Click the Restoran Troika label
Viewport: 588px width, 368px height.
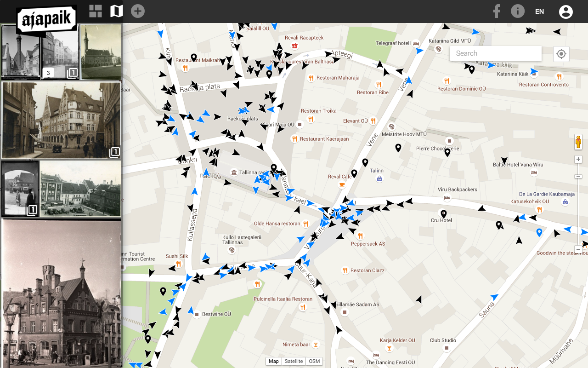click(319, 111)
